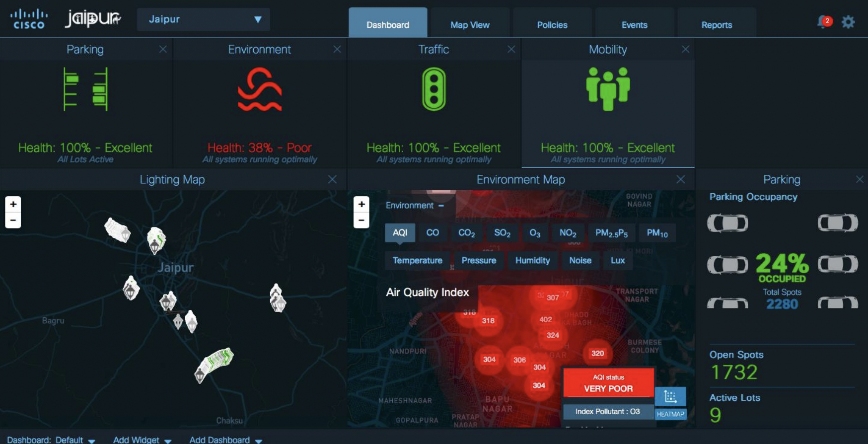The height and width of the screenshot is (444, 868).
Task: Open the Add Widget dropdown
Action: coord(142,440)
